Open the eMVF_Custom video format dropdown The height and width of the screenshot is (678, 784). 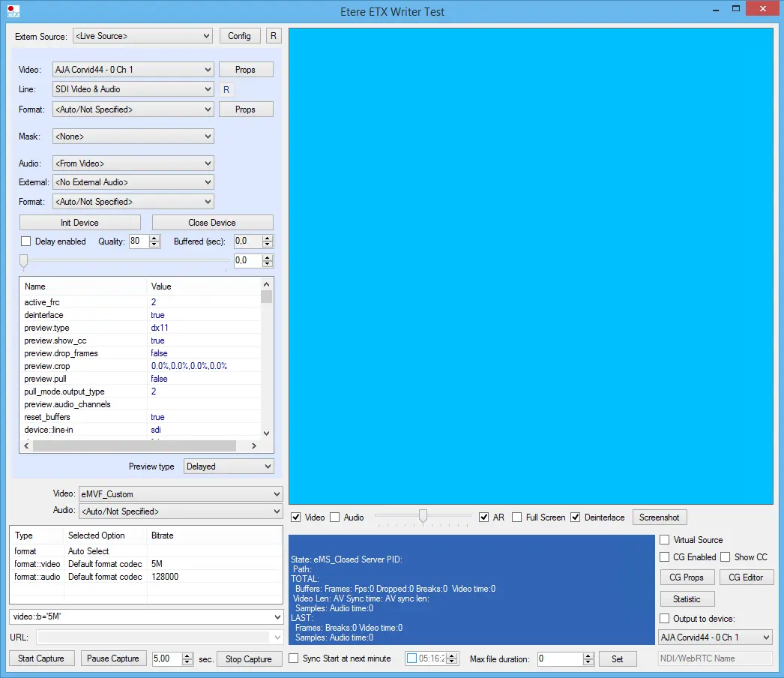(180, 494)
